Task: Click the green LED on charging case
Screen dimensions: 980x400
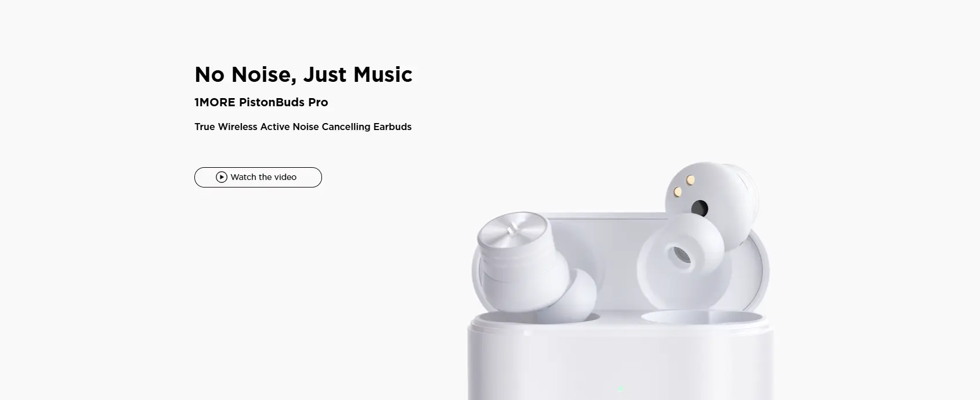Action: click(620, 389)
